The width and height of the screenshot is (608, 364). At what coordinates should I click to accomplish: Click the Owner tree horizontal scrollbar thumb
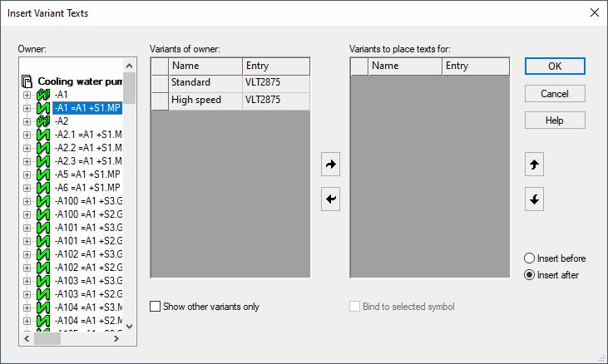47,338
